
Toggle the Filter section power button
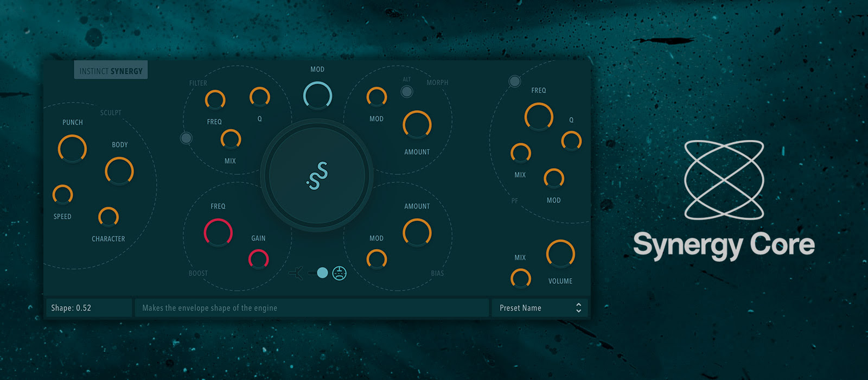coord(186,138)
